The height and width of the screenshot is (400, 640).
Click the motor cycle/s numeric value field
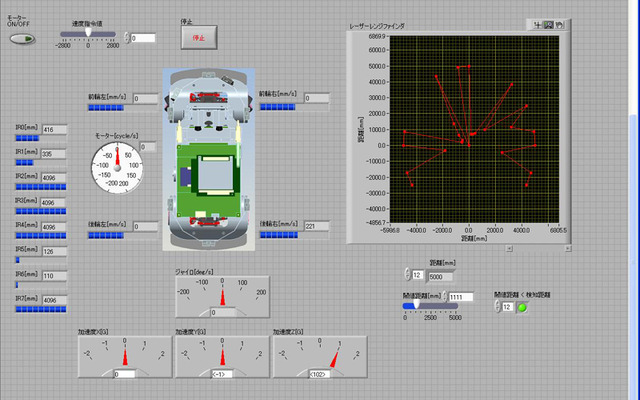(x=148, y=147)
